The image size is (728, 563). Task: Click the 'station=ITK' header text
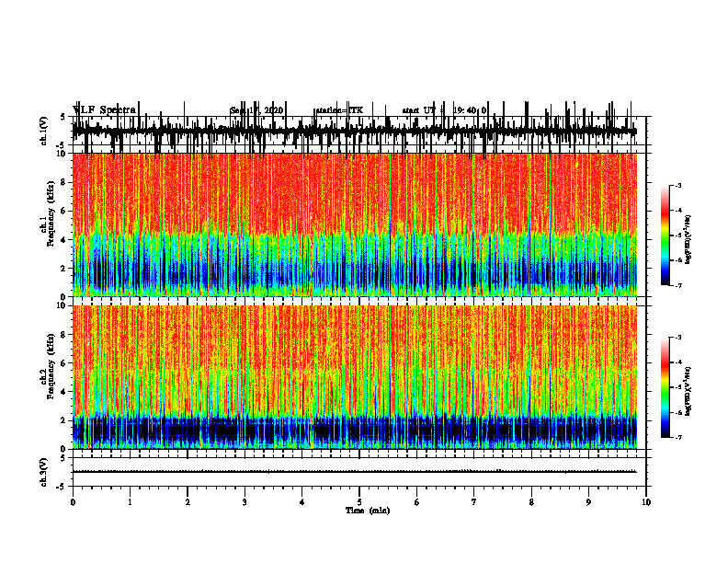339,110
